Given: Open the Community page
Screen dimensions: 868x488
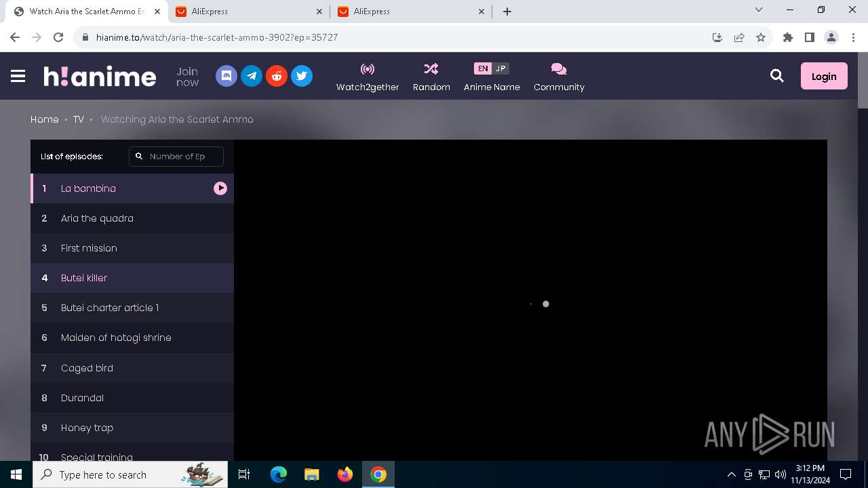Looking at the screenshot, I should 559,77.
